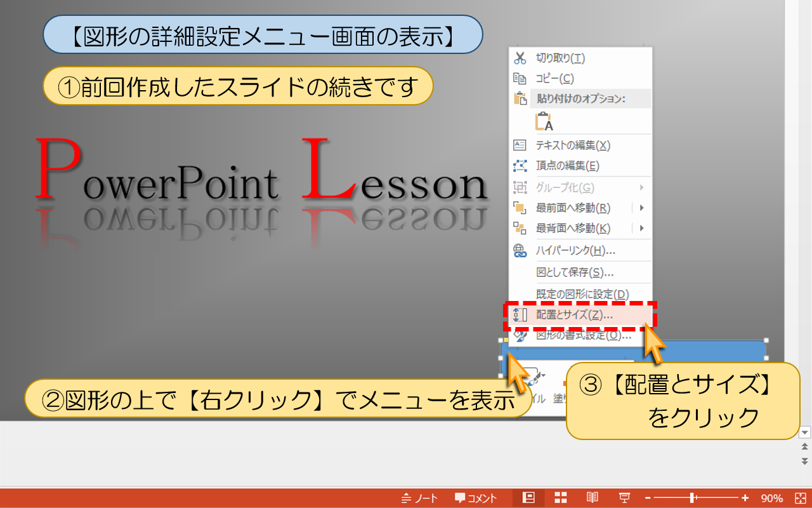This screenshot has width=812, height=508.
Task: Open the mini toolbar style brush dropdown
Action: pyautogui.click(x=544, y=376)
